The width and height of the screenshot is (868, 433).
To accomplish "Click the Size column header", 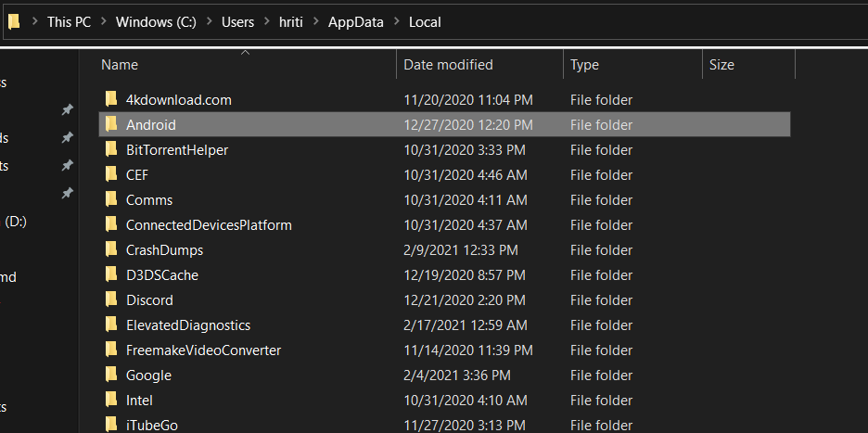I will coord(721,65).
